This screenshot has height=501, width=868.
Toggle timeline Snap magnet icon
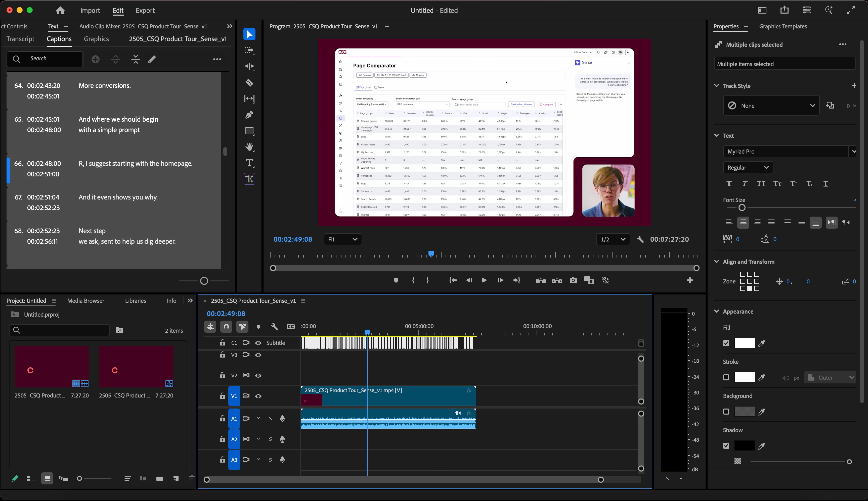coord(226,327)
